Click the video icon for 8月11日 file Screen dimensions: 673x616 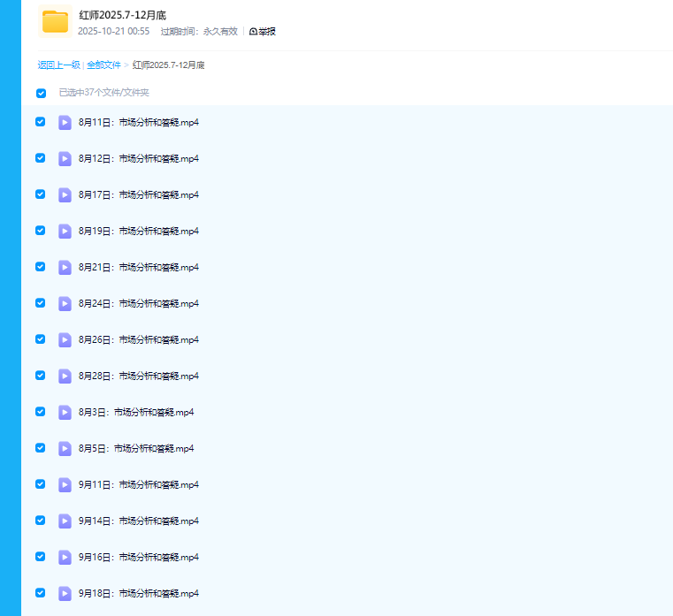[65, 122]
